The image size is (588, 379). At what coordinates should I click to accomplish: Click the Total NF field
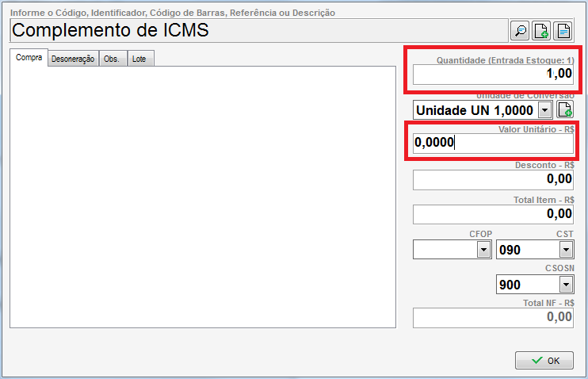492,317
